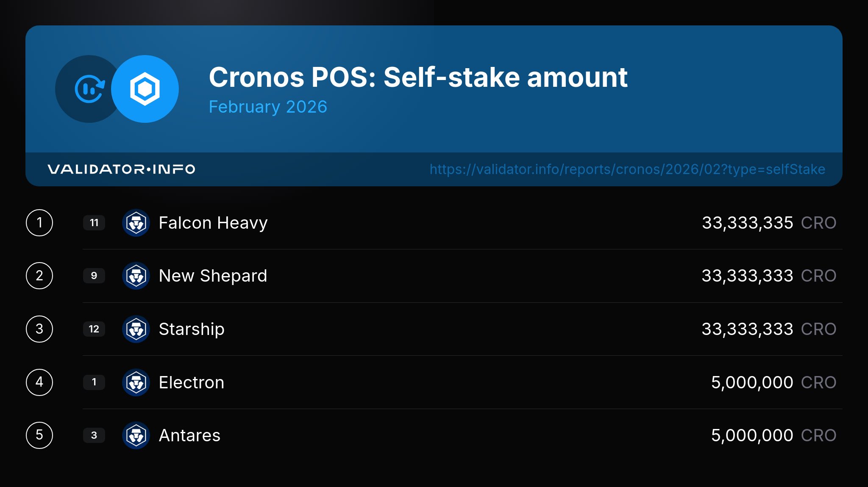
Task: Click the rank 3 circle badge
Action: click(39, 329)
